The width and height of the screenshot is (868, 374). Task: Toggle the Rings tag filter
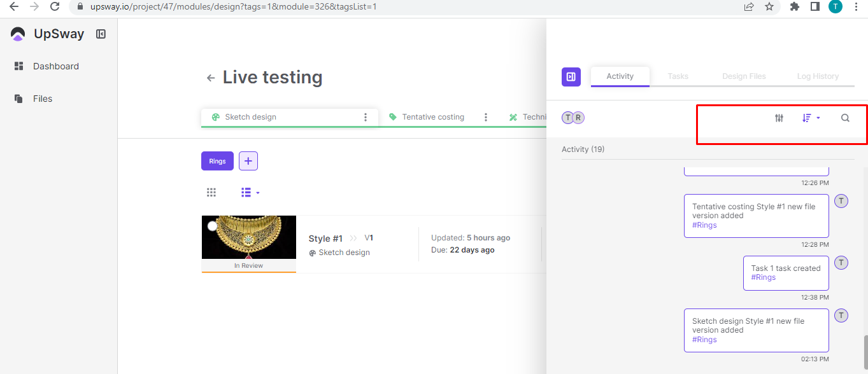pos(217,161)
